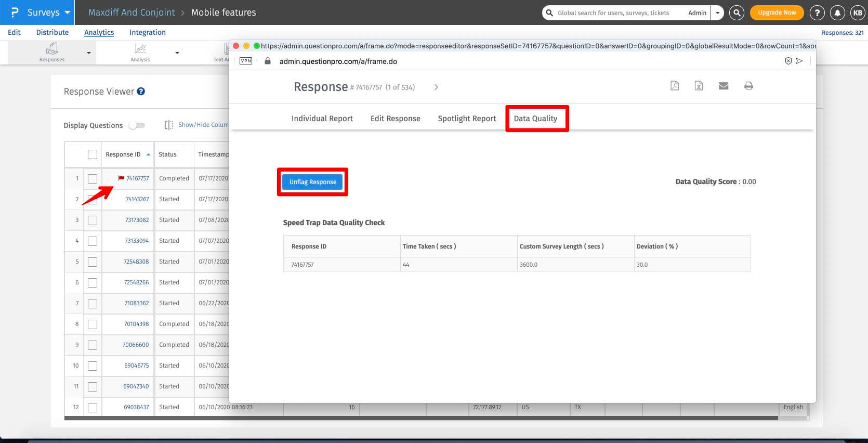The width and height of the screenshot is (868, 443).
Task: Open the Analytics menu
Action: click(x=99, y=32)
